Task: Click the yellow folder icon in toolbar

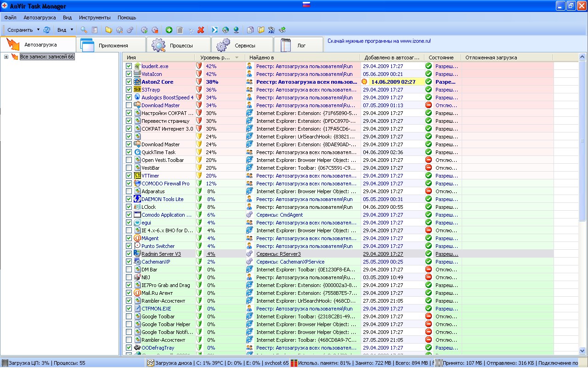Action: pos(109,30)
